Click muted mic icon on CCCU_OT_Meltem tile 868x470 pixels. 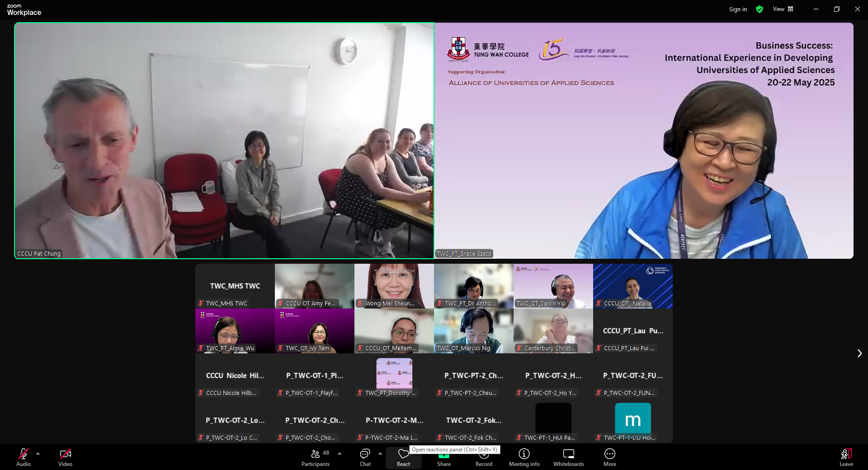click(360, 348)
